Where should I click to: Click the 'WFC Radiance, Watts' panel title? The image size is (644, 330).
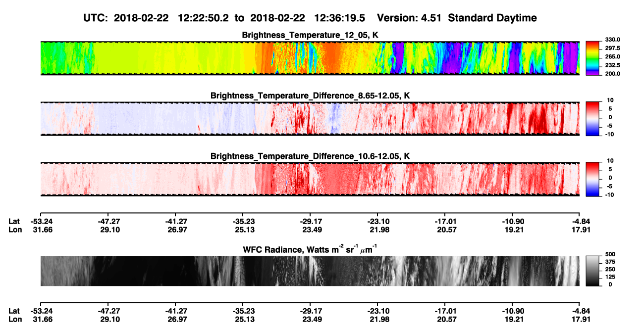[x=310, y=249]
